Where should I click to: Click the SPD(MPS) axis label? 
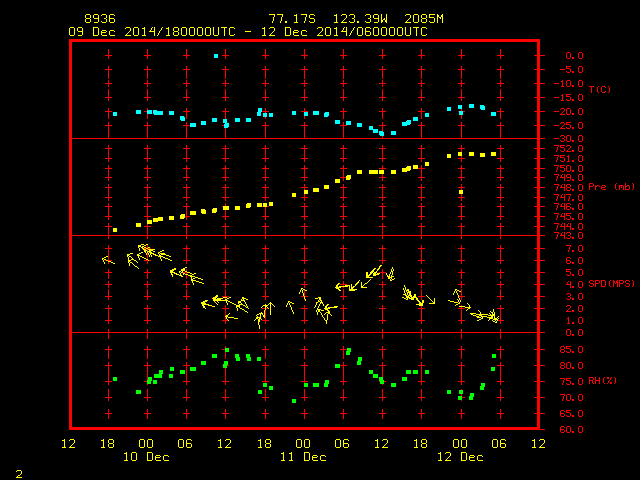click(611, 284)
